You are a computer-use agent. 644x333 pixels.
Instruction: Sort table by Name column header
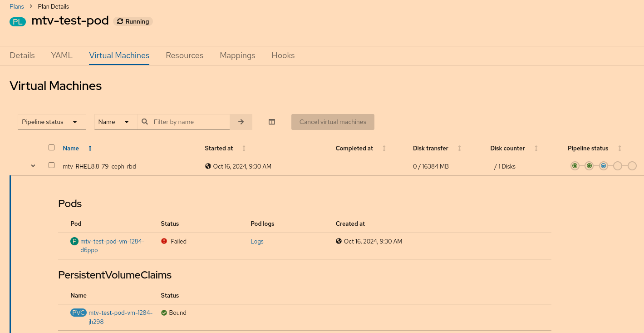pyautogui.click(x=71, y=148)
